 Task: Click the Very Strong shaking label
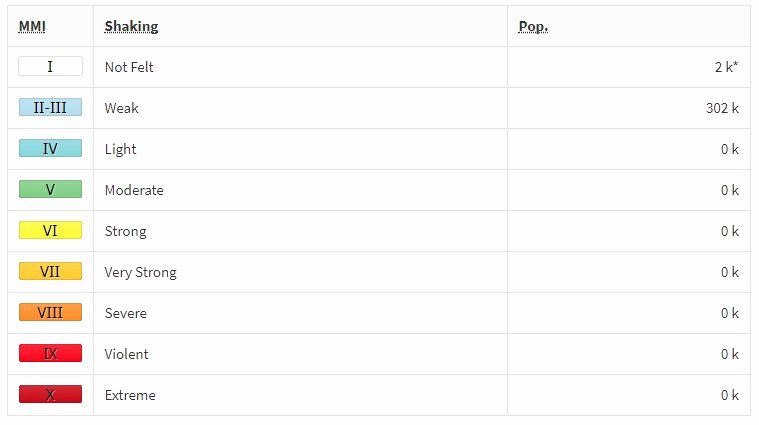pyautogui.click(x=140, y=272)
